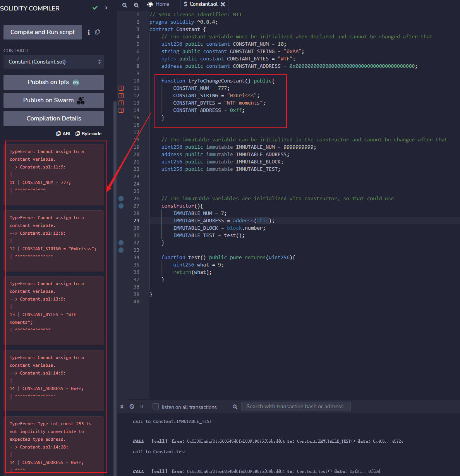Switch to the Home tab
This screenshot has height=476, width=460.
tap(159, 4)
